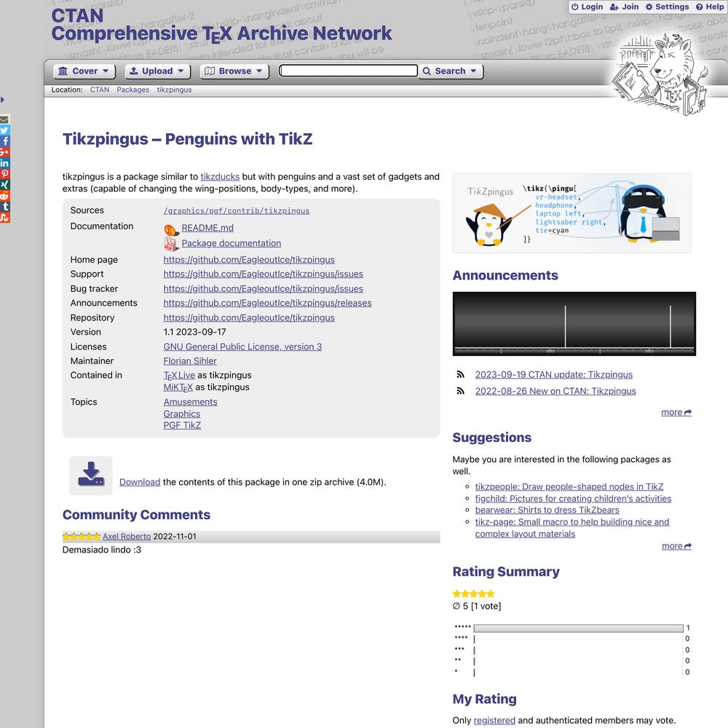Share this page by email from sidebar
Image resolution: width=728 pixels, height=728 pixels.
pos(4,119)
